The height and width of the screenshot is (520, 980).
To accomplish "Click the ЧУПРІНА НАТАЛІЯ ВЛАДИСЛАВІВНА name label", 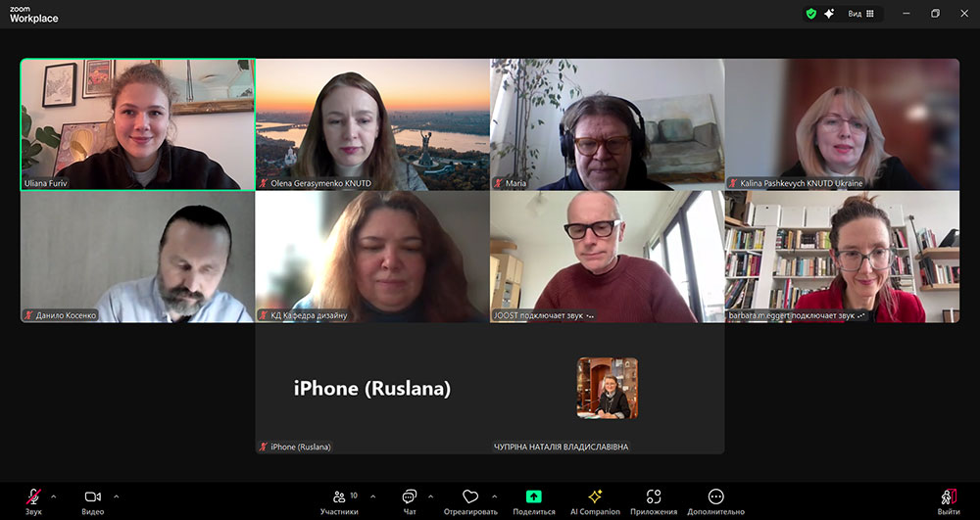I will tap(562, 447).
